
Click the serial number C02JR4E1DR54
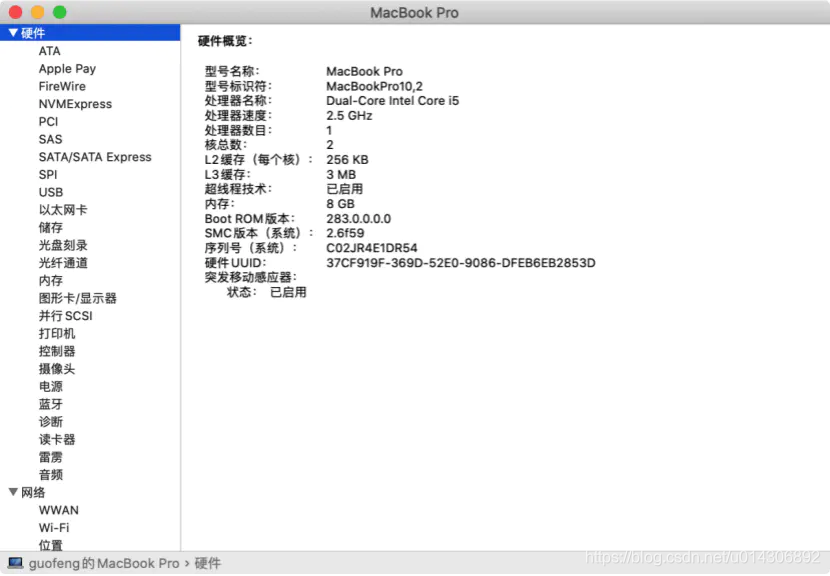pos(372,248)
